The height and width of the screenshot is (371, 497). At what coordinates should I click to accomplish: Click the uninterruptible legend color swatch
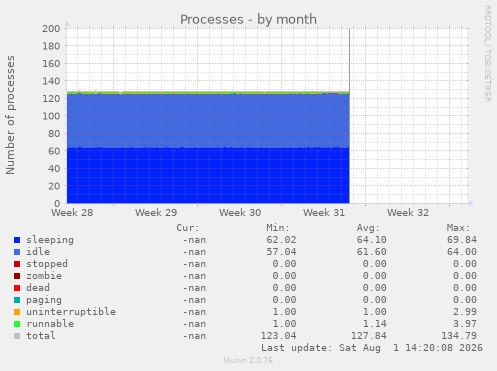[x=17, y=312]
